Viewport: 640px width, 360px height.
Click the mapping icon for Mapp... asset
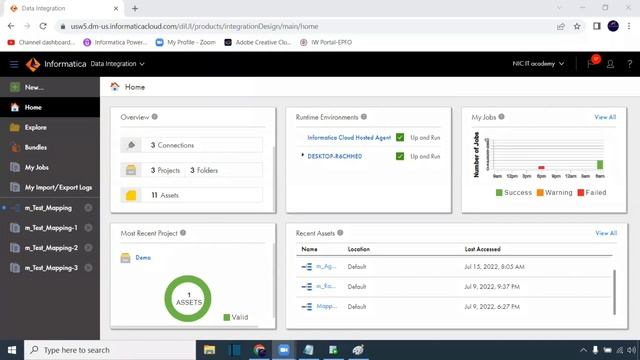click(x=307, y=307)
